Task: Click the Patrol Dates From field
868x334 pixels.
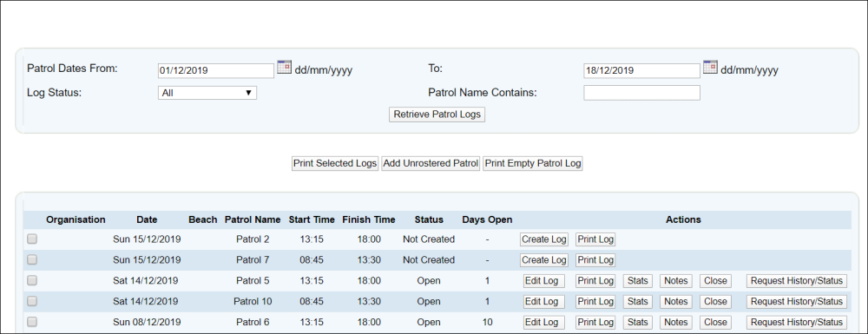Action: pyautogui.click(x=216, y=71)
